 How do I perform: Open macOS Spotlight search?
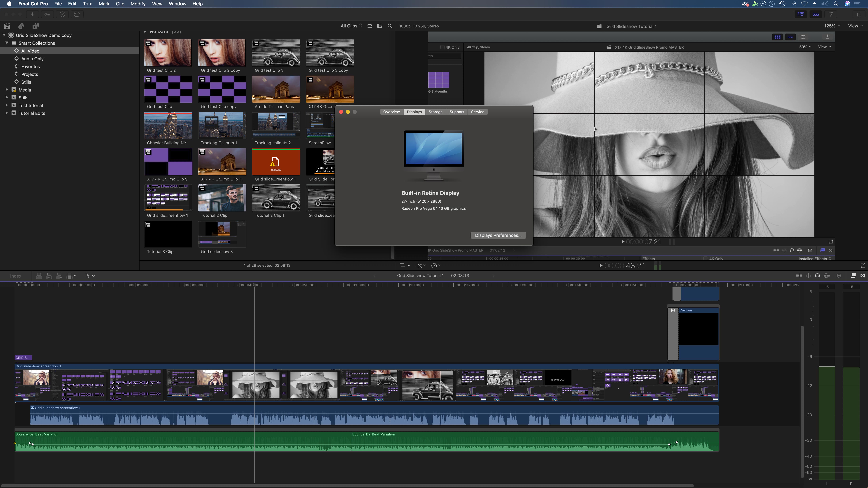tap(836, 4)
